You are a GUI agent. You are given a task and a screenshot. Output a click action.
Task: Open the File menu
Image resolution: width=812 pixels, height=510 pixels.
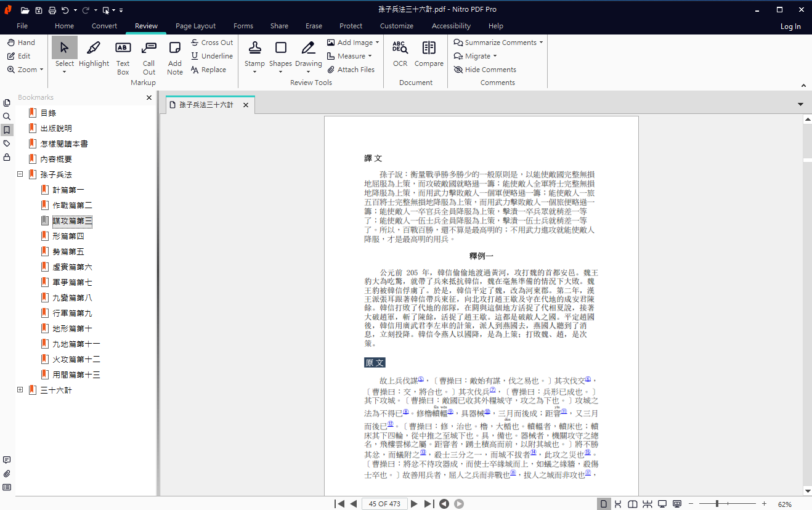(x=22, y=26)
